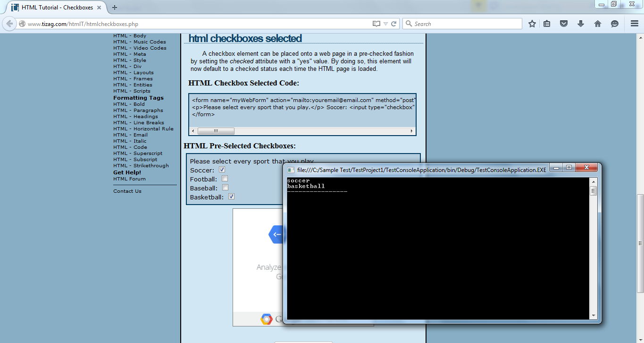Open the HTML - Headings link
The width and height of the screenshot is (644, 343).
point(135,116)
